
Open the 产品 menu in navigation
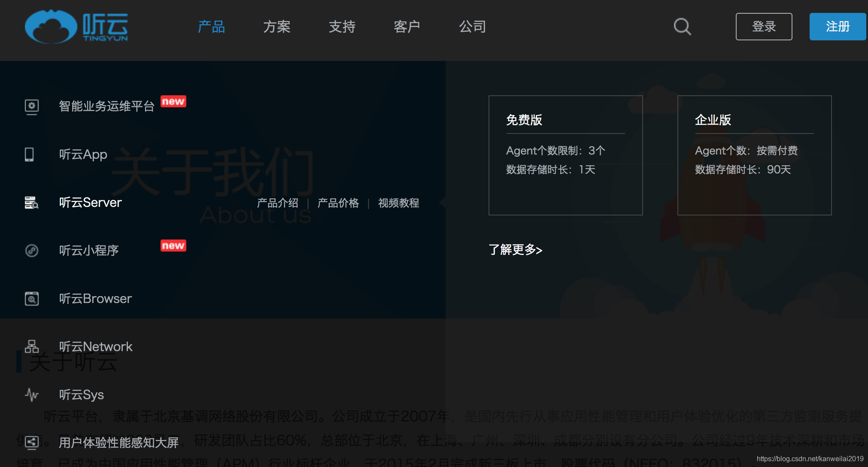pyautogui.click(x=211, y=27)
